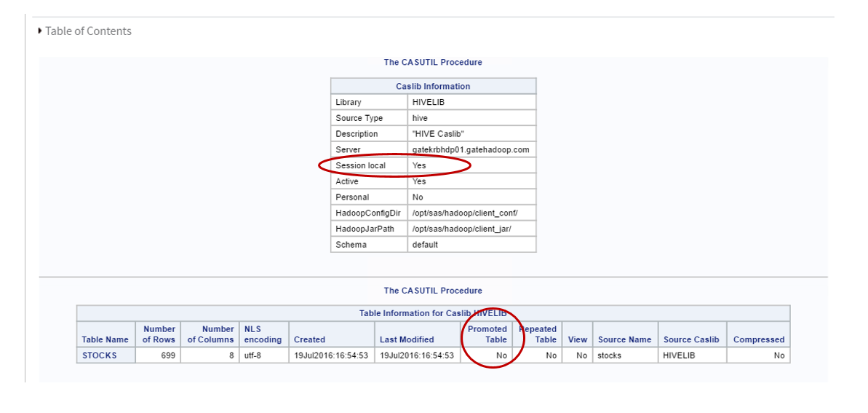Select the Number of Columns header
The image size is (868, 413).
[x=210, y=334]
